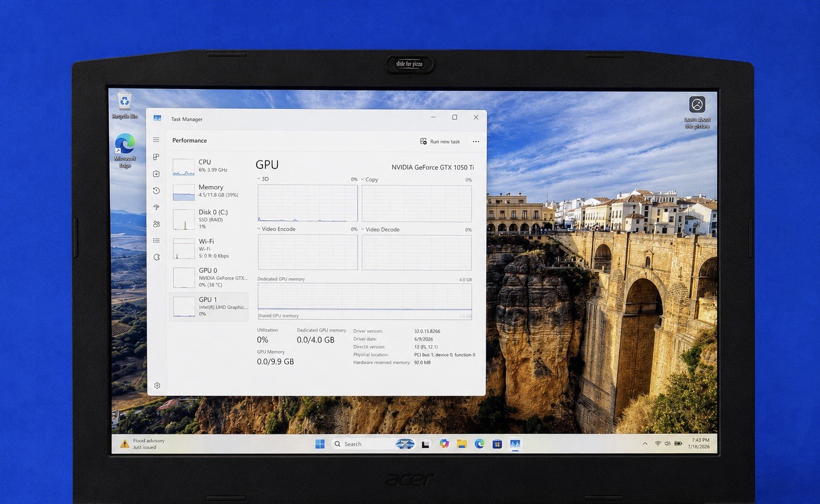Select the Wi-Fi performance entry
The height and width of the screenshot is (504, 820).
[x=209, y=248]
